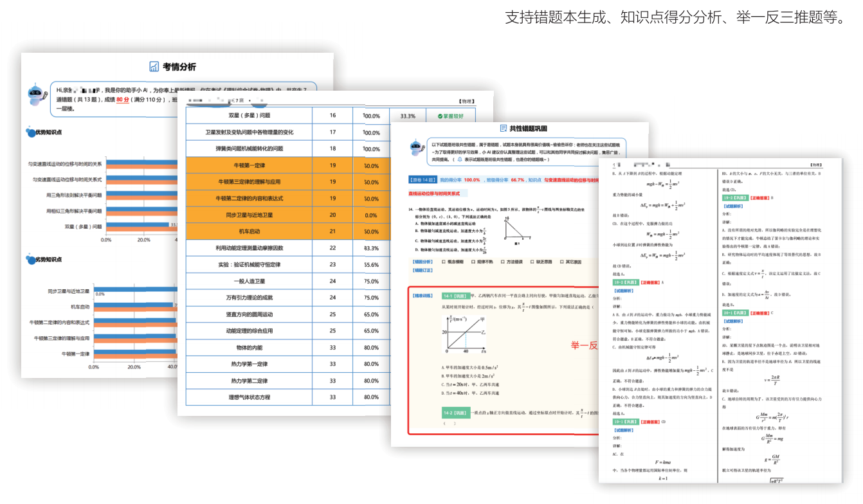Click the 考情分析 heading text
Image resolution: width=863 pixels, height=504 pixels.
[x=179, y=67]
